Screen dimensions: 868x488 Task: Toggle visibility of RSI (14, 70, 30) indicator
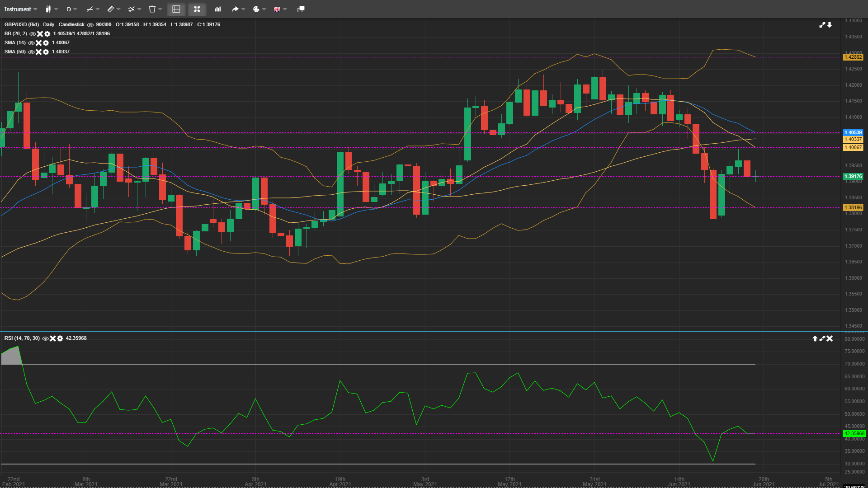click(45, 338)
